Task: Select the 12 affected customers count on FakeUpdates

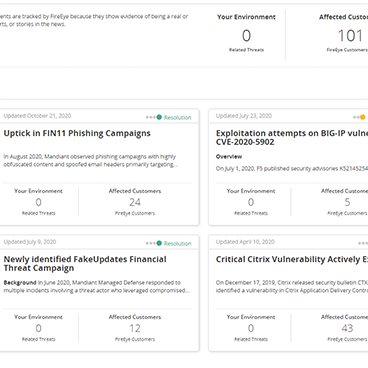Action: [135, 328]
